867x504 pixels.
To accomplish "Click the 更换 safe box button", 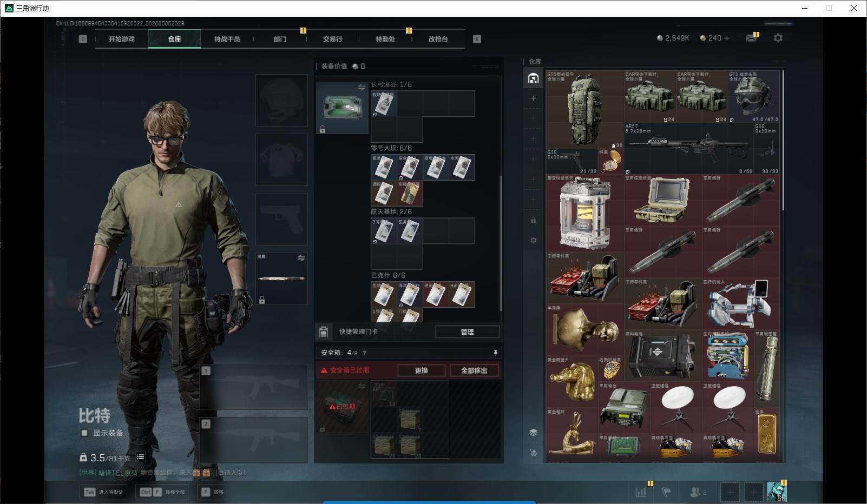I will click(422, 370).
